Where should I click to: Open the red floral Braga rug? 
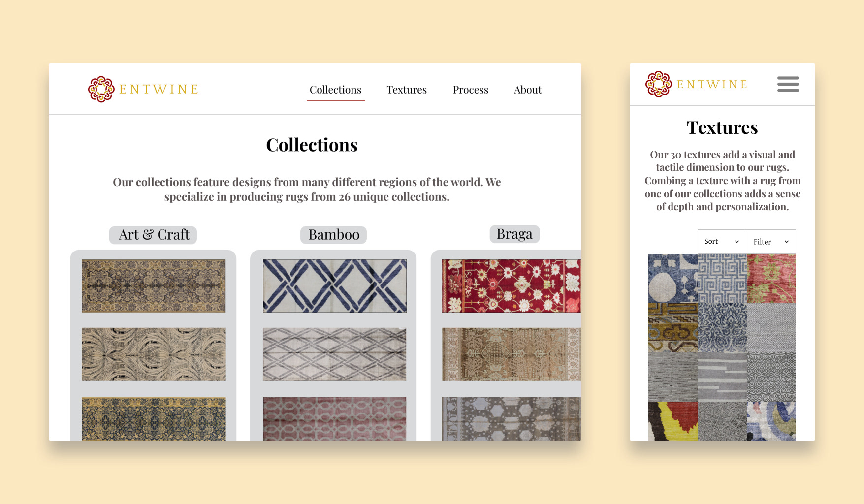(x=511, y=286)
